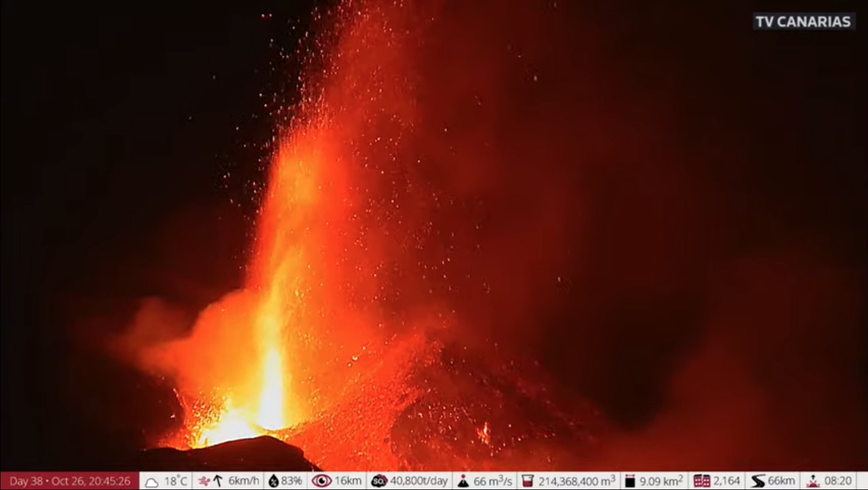Click the lava volume beaker icon
This screenshot has height=490, width=868.
[528, 481]
